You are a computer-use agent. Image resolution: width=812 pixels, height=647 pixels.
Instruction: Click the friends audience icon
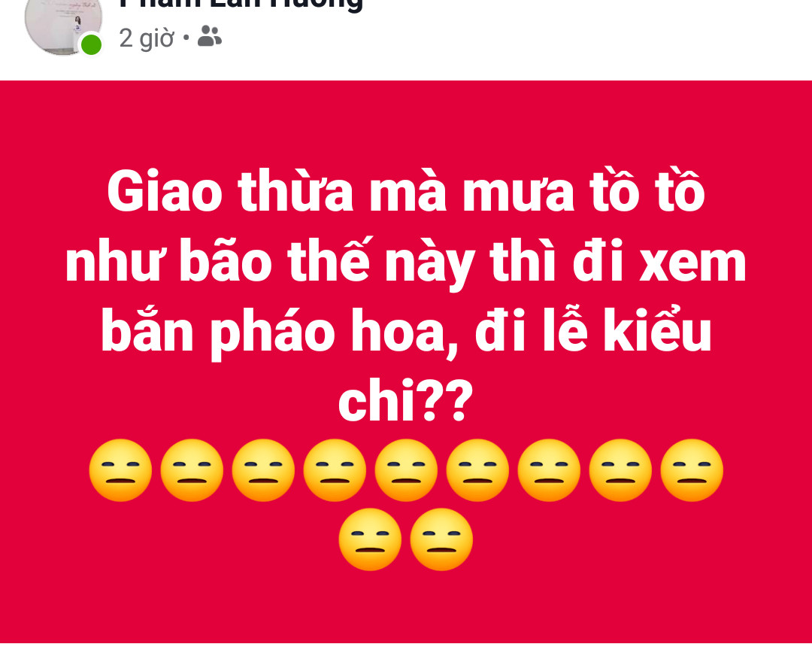point(210,36)
